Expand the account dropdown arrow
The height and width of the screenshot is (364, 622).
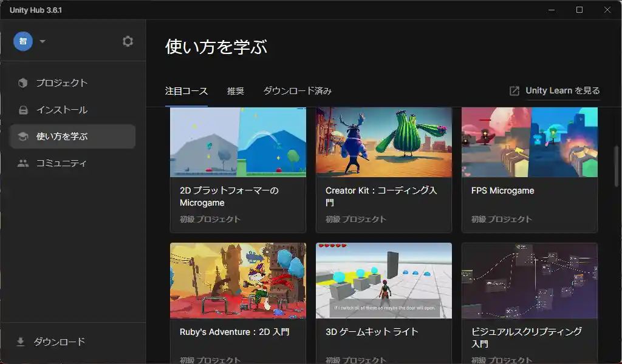(x=43, y=41)
